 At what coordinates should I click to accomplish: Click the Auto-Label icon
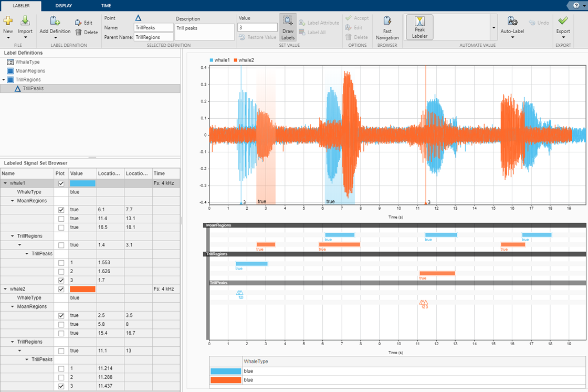[x=512, y=21]
